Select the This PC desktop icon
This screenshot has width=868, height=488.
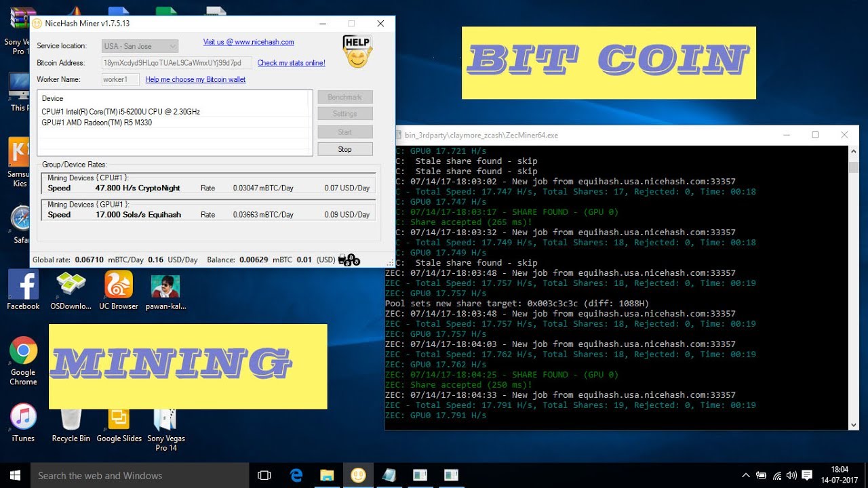18,91
